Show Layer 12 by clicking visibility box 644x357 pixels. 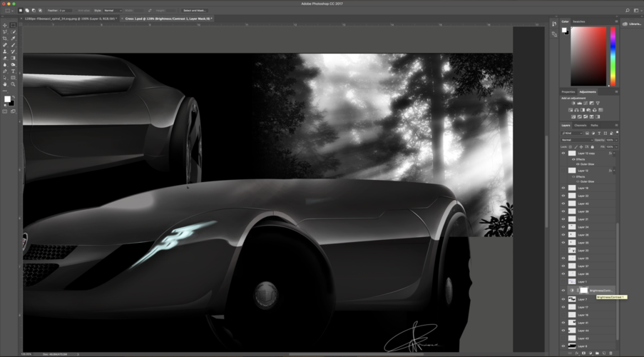(563, 170)
